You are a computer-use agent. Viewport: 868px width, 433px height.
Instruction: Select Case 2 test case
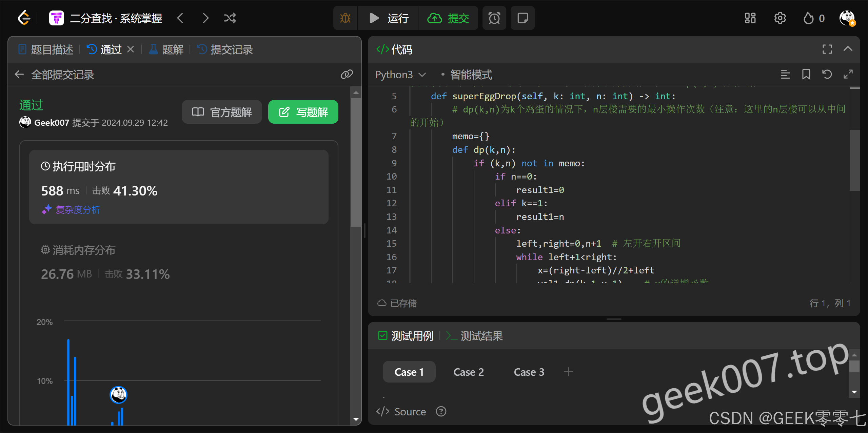(x=468, y=372)
